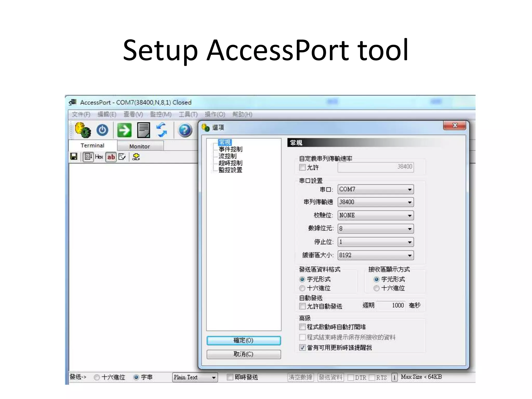Check 程式啟動時自動打開埠 option
Viewport: 532px width, 399px height.
302,327
